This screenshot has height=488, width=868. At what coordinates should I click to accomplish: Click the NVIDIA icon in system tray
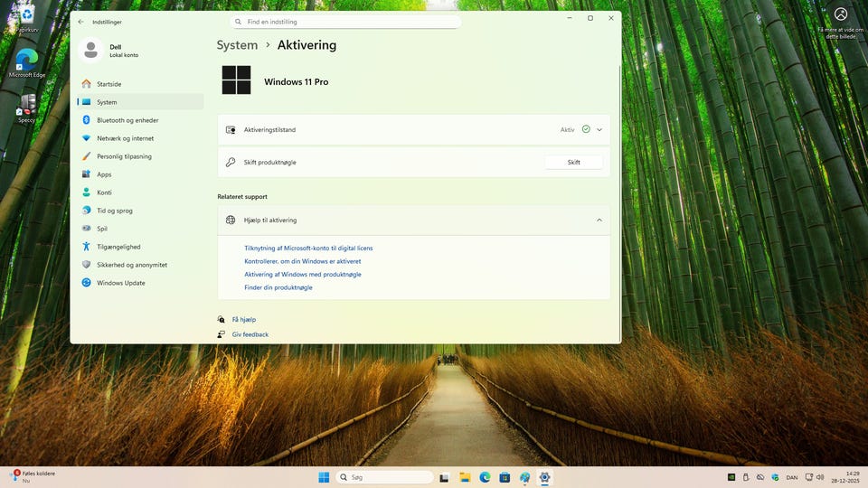[x=731, y=477]
